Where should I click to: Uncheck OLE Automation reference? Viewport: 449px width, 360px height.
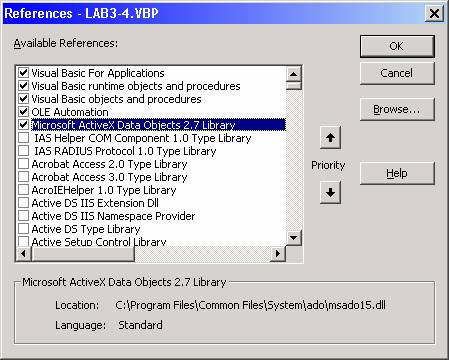[x=23, y=112]
